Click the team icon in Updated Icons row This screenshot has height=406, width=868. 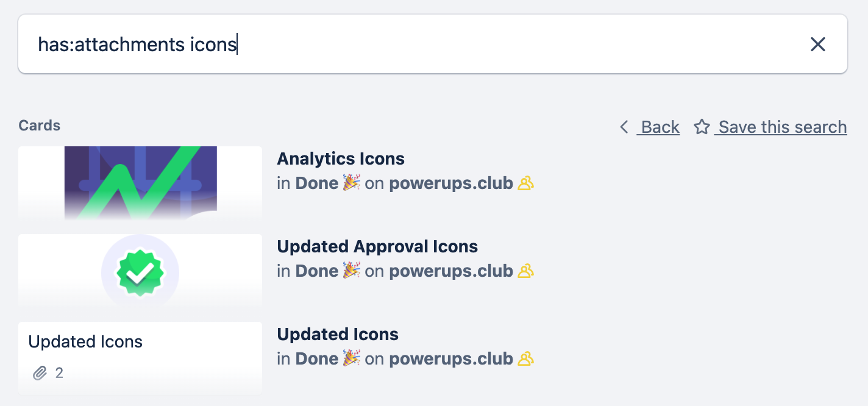click(525, 358)
